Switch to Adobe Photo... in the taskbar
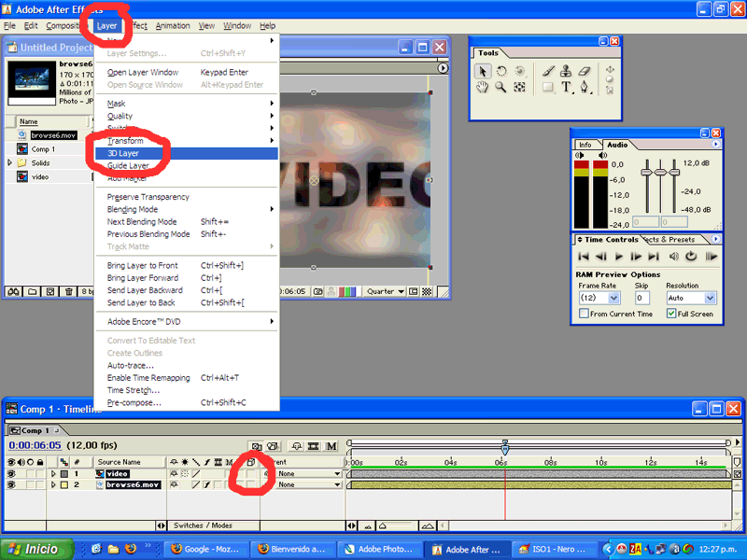747x560 pixels. pos(379,550)
